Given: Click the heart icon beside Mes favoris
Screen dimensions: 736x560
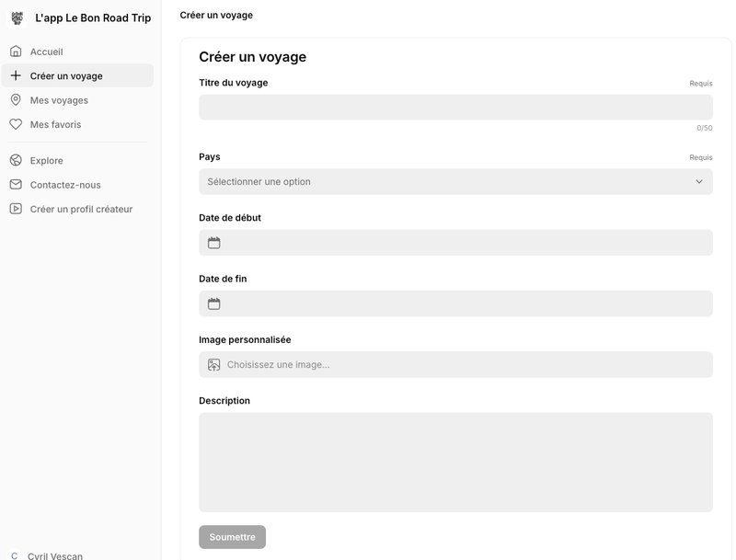Looking at the screenshot, I should [x=16, y=124].
